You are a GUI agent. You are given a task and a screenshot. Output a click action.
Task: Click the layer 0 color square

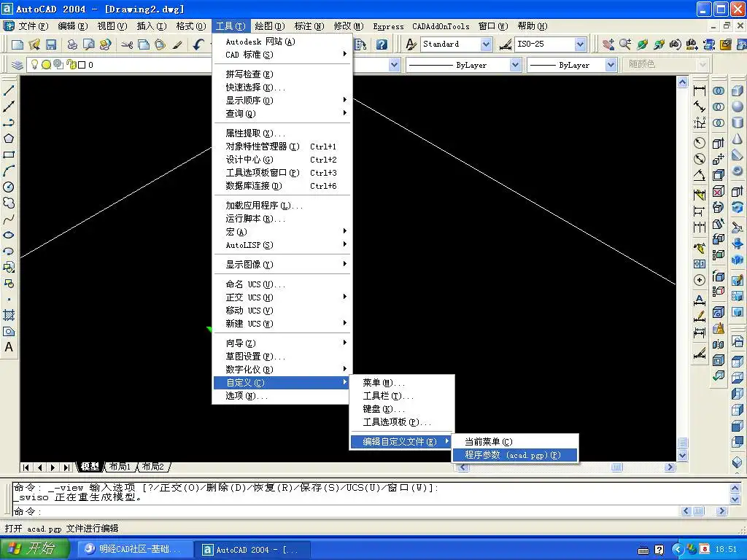tap(82, 65)
